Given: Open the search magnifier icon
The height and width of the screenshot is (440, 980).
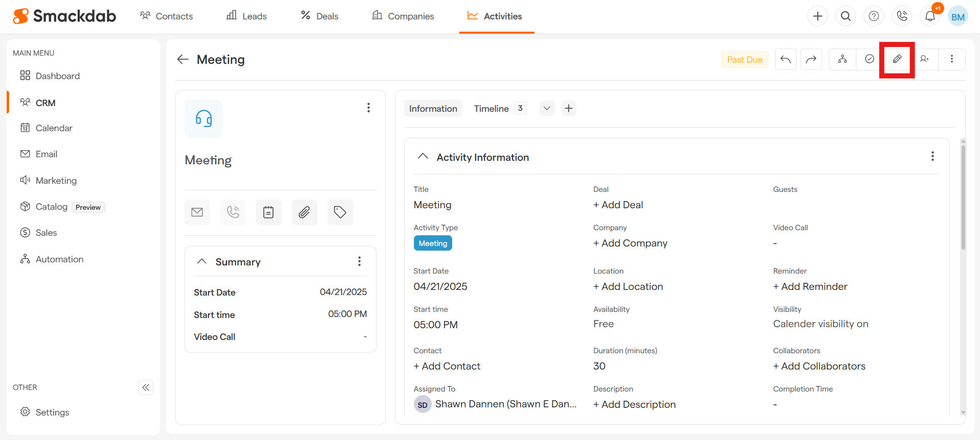Looking at the screenshot, I should pos(846,16).
